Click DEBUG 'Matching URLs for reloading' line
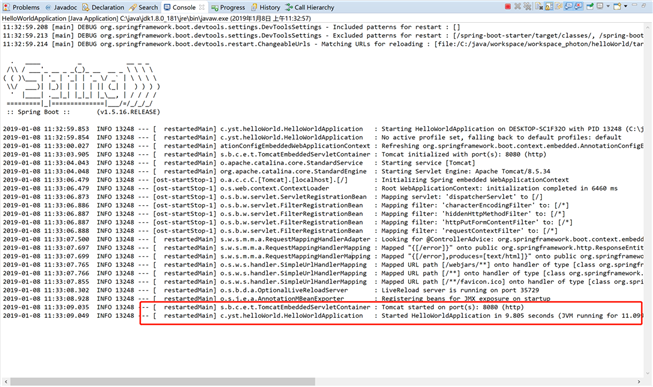Image resolution: width=653 pixels, height=387 pixels. click(323, 44)
